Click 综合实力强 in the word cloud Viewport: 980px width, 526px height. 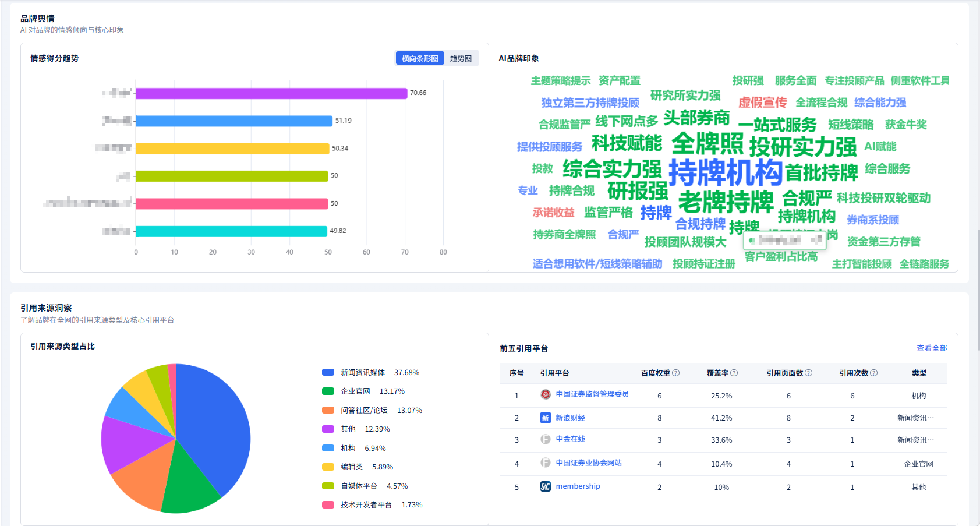click(x=612, y=169)
